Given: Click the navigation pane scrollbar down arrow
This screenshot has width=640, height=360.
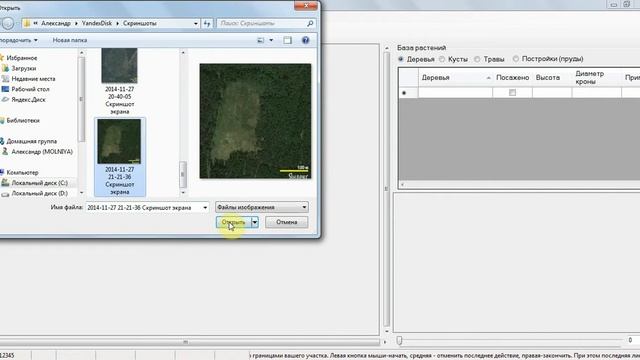Looking at the screenshot, I should pyautogui.click(x=81, y=193).
